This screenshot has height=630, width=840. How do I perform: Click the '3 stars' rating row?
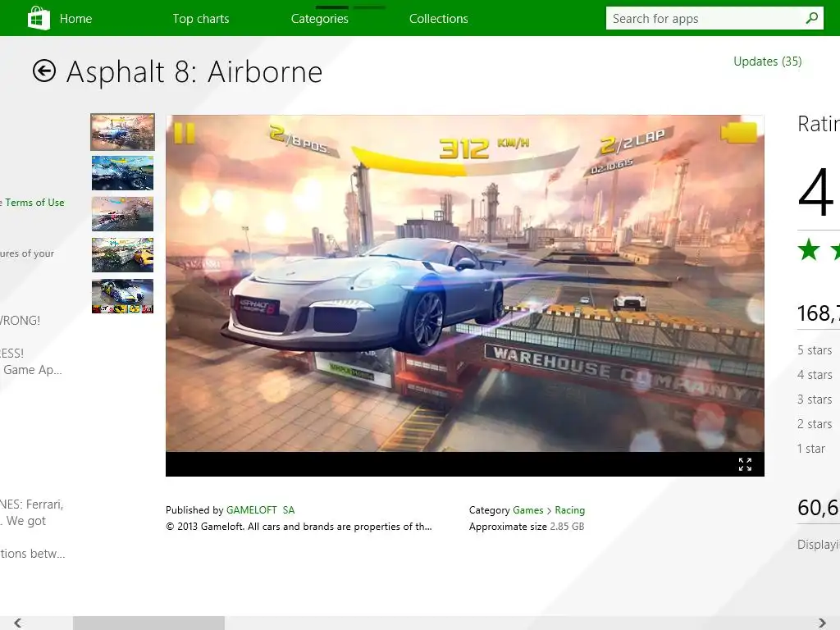pos(815,399)
